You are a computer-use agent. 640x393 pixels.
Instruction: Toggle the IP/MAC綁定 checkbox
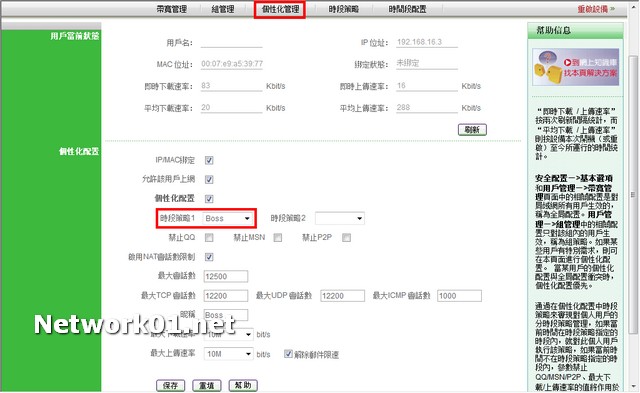(x=209, y=160)
